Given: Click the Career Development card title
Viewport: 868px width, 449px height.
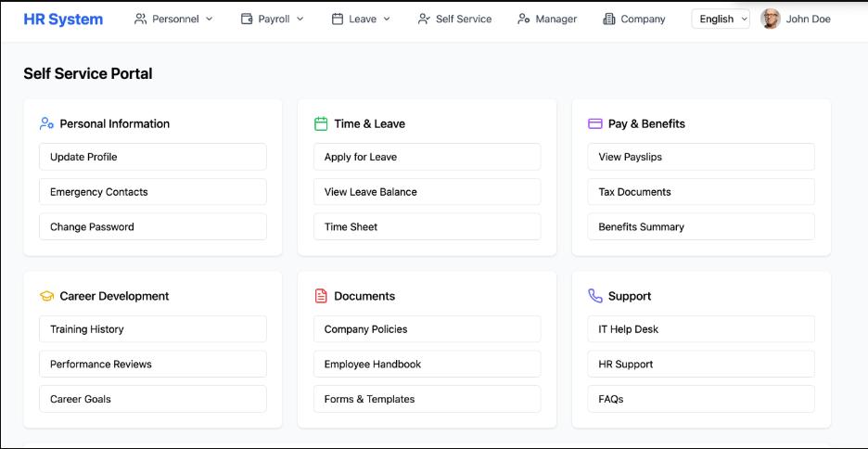Looking at the screenshot, I should click(115, 296).
